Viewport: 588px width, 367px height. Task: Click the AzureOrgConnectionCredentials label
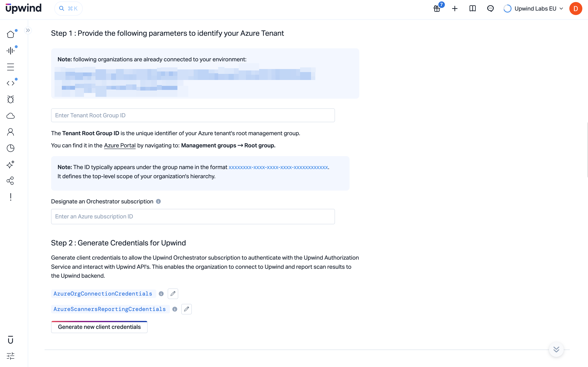coord(103,294)
